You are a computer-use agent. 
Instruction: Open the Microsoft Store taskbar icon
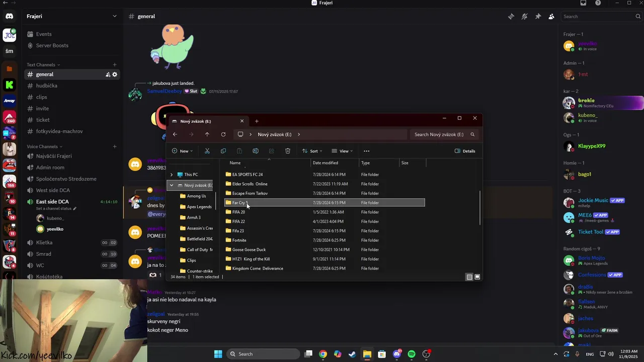click(x=382, y=354)
